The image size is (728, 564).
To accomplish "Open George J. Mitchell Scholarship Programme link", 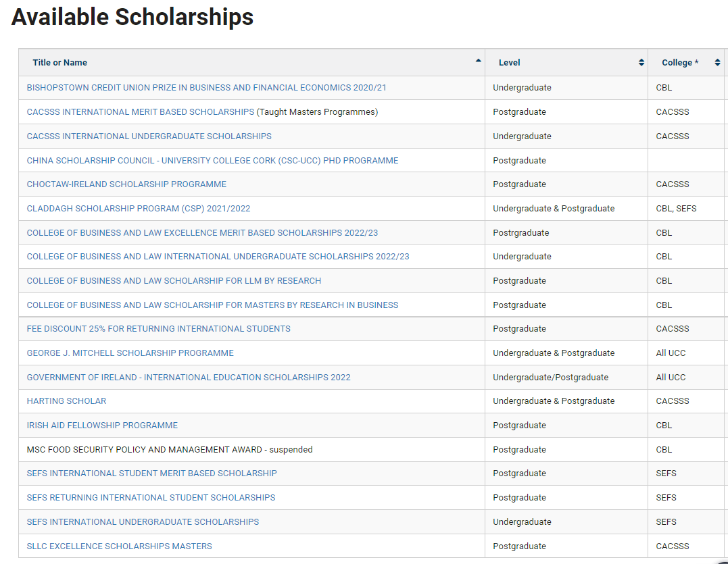I will click(130, 353).
